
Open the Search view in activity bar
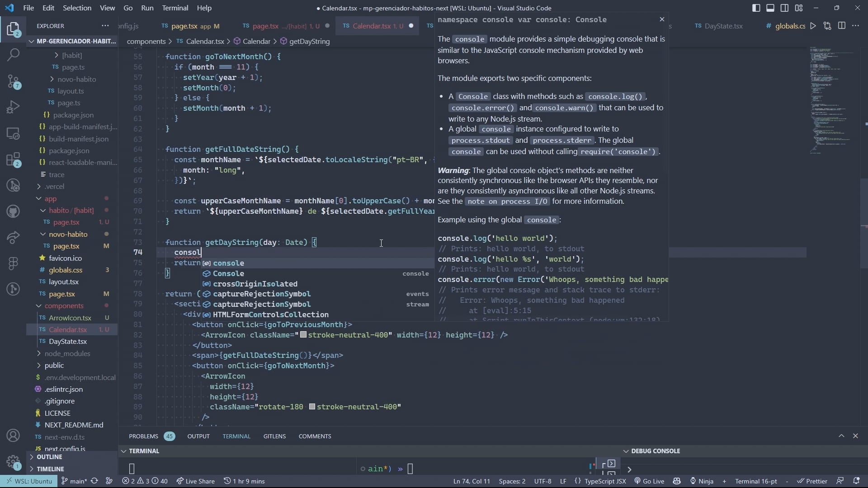pos(13,55)
